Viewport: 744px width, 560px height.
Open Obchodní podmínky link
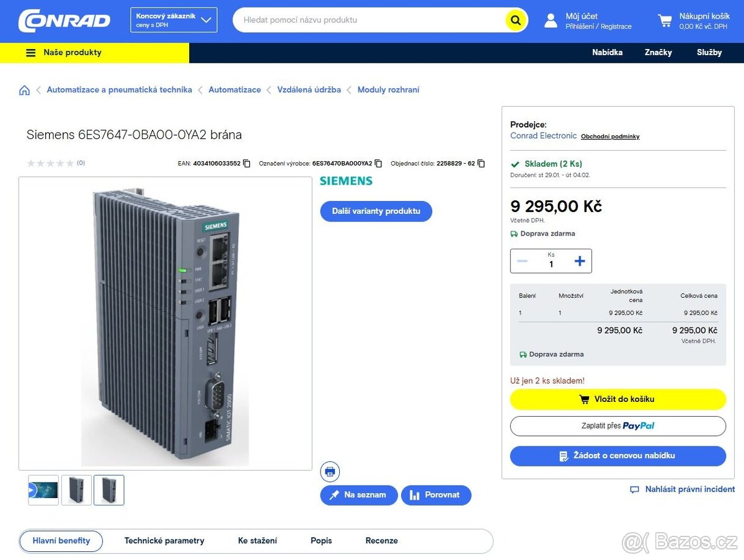pos(610,136)
